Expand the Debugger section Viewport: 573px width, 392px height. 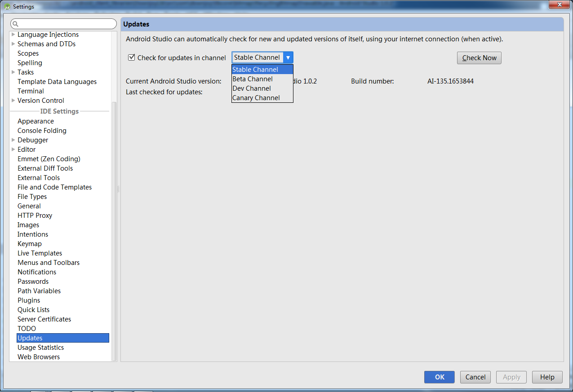(x=13, y=140)
